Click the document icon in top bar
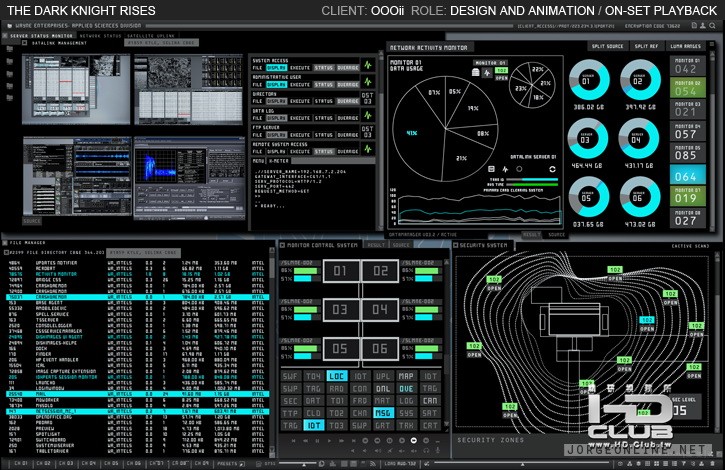This screenshot has height=470, width=725. tap(694, 26)
